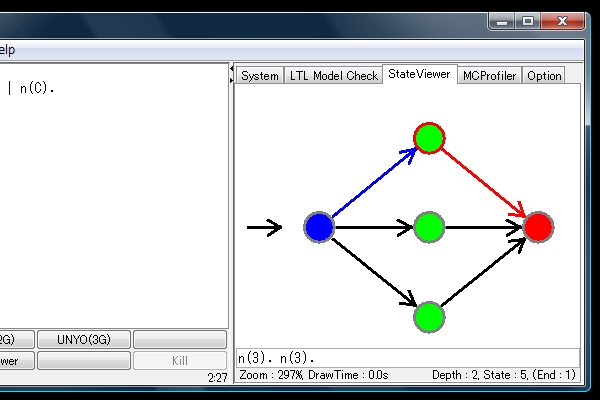Click the top green node with red border
600x400 pixels.
429,137
